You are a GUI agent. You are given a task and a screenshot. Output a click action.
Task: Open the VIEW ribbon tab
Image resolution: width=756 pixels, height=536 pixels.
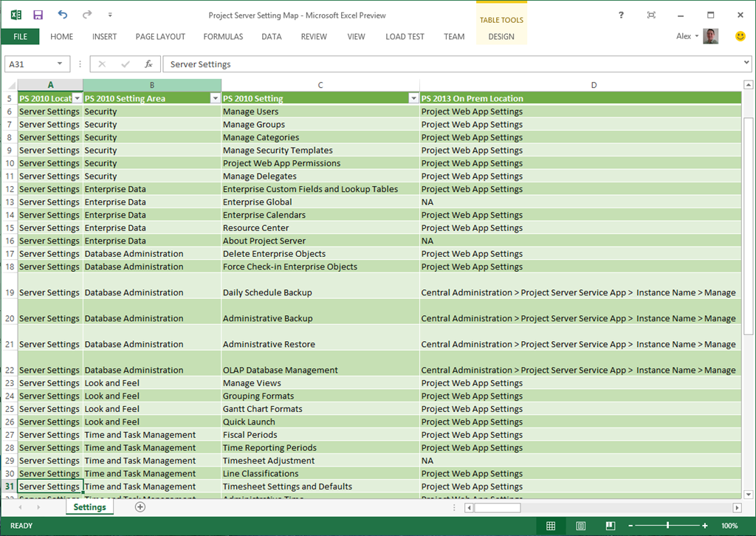(357, 37)
